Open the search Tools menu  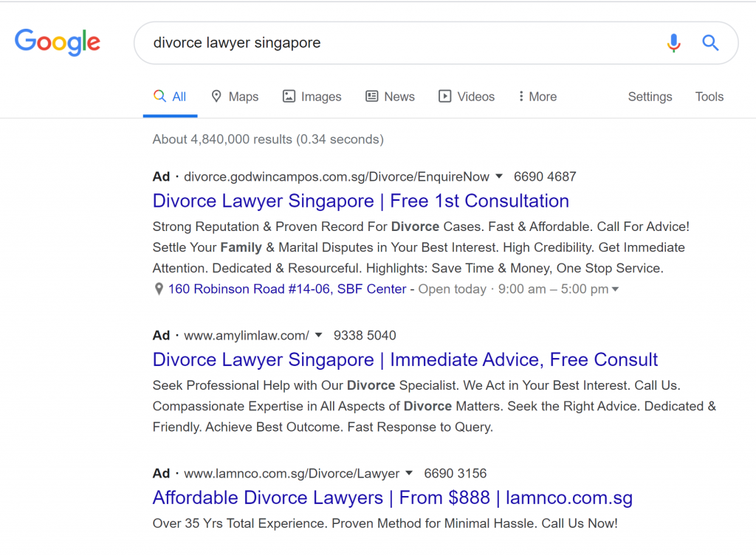(x=709, y=97)
